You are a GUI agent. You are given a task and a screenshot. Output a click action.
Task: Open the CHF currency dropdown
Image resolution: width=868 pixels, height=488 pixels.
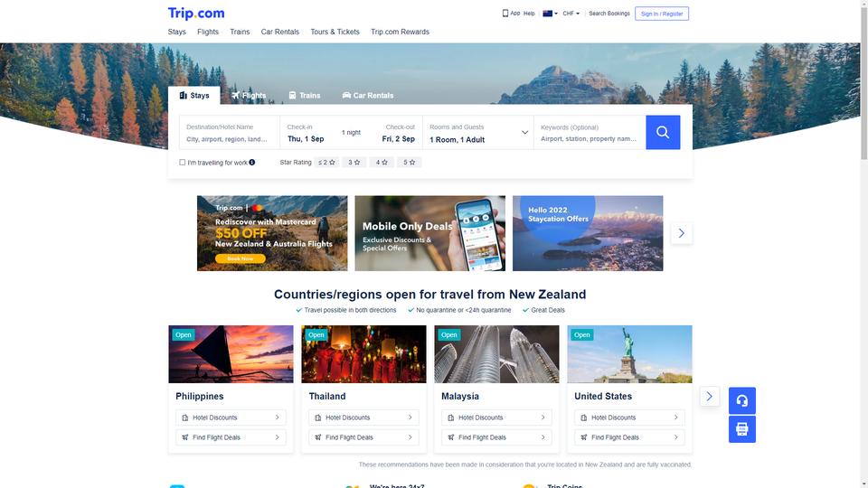571,14
